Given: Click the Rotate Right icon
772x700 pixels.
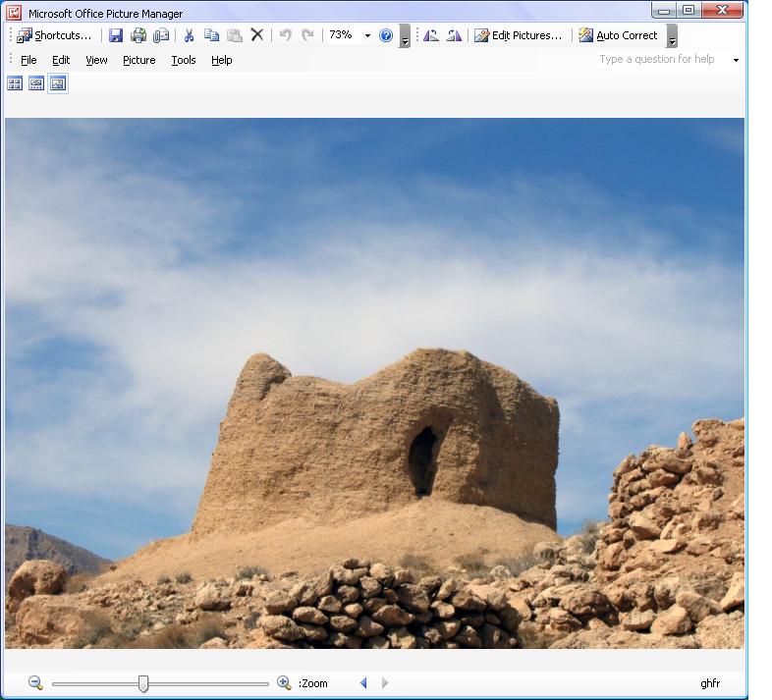Looking at the screenshot, I should click(454, 35).
